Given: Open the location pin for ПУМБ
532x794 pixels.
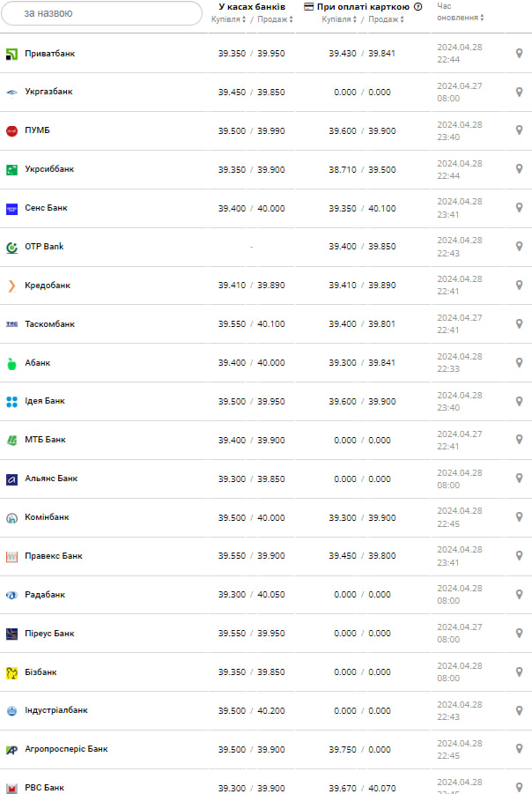Looking at the screenshot, I should (519, 130).
